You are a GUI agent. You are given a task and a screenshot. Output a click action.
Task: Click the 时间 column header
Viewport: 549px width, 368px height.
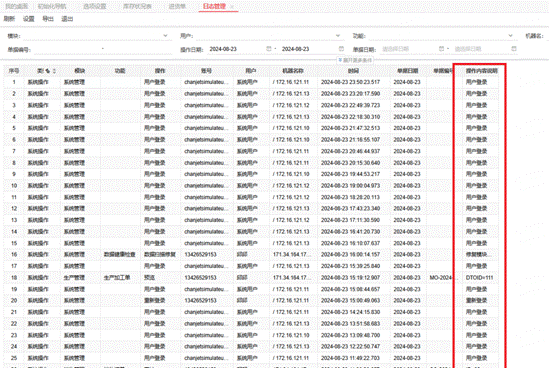click(353, 71)
